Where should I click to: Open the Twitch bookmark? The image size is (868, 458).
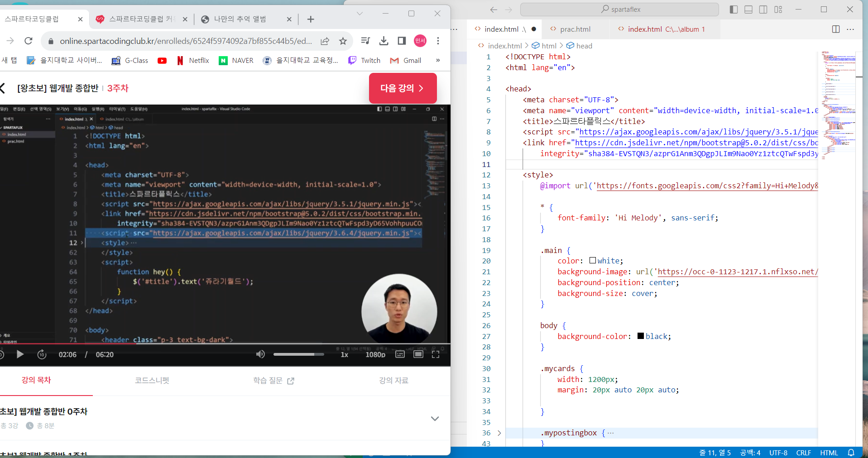click(x=364, y=61)
